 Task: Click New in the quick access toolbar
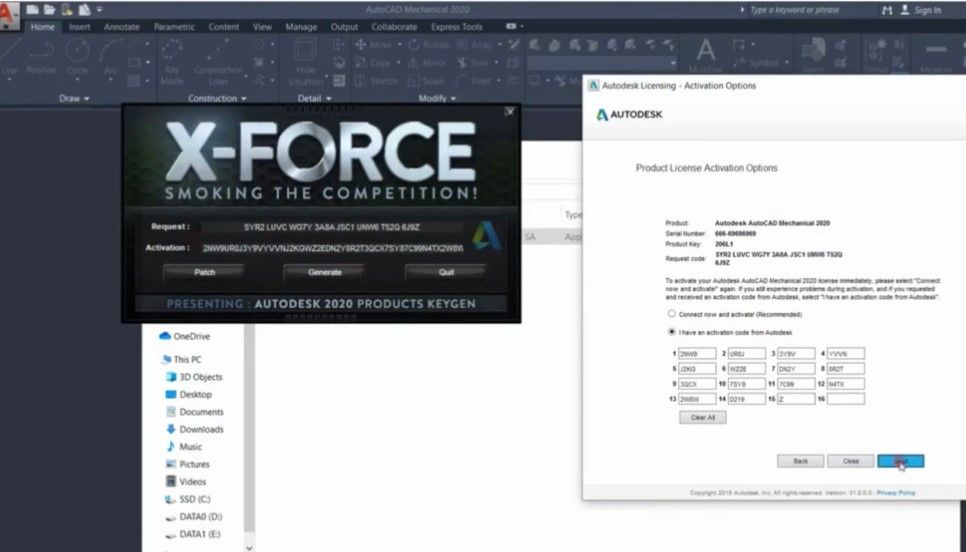tap(33, 10)
